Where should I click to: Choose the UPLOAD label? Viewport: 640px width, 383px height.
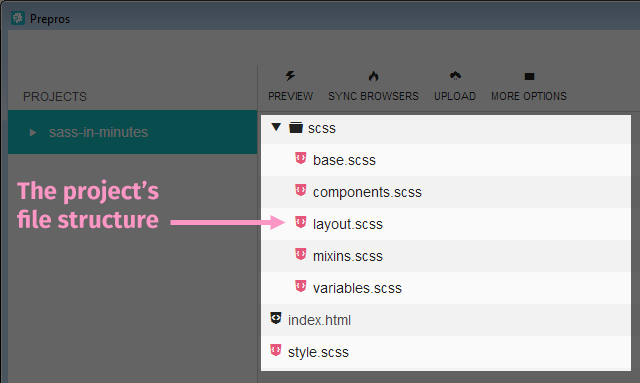coord(455,96)
